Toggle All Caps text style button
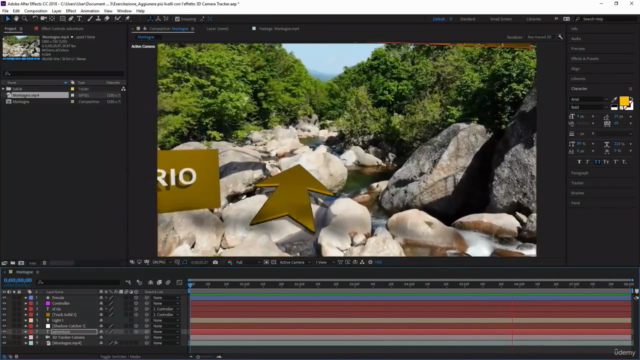640x360 pixels. point(597,162)
